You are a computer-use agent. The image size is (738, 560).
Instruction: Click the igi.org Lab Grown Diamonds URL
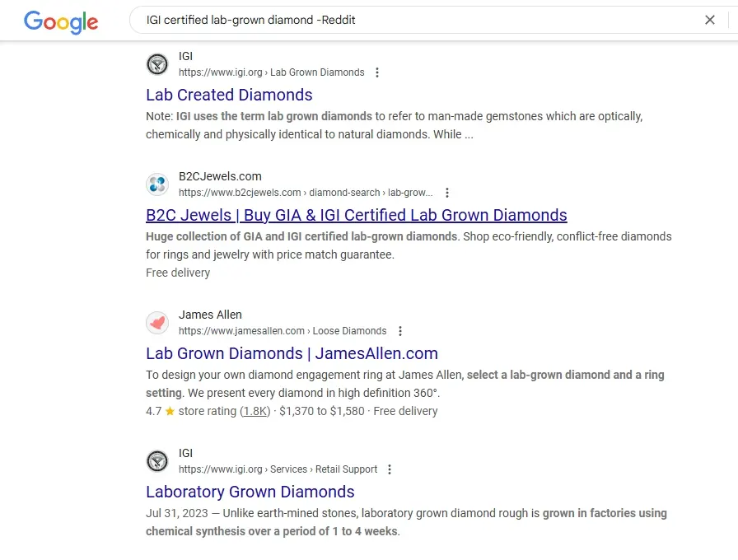coord(272,72)
